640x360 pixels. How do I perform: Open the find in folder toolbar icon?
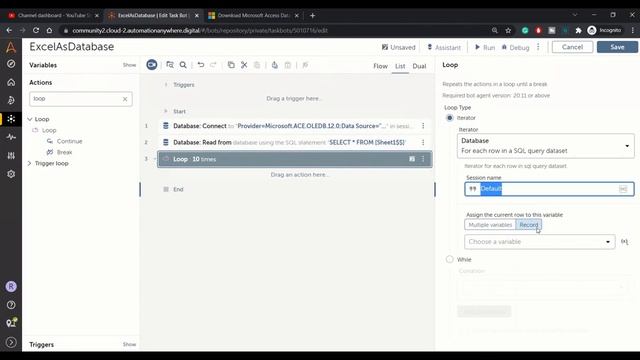(x=170, y=65)
